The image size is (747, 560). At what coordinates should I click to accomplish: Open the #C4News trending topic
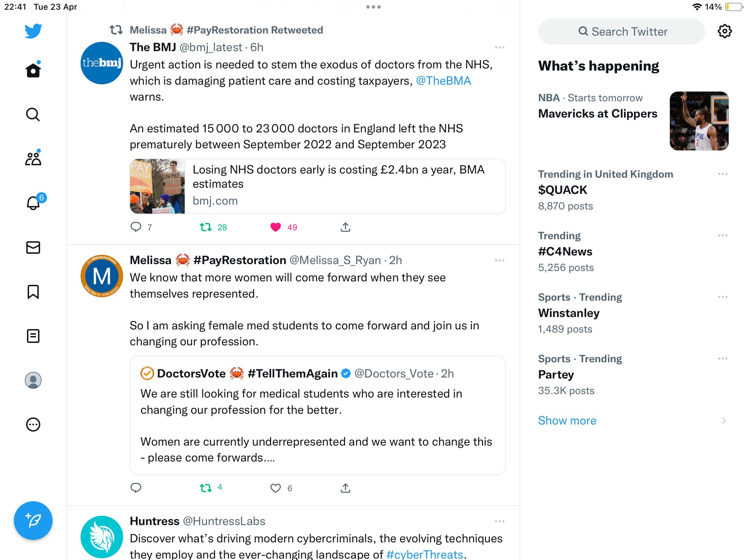pyautogui.click(x=565, y=251)
